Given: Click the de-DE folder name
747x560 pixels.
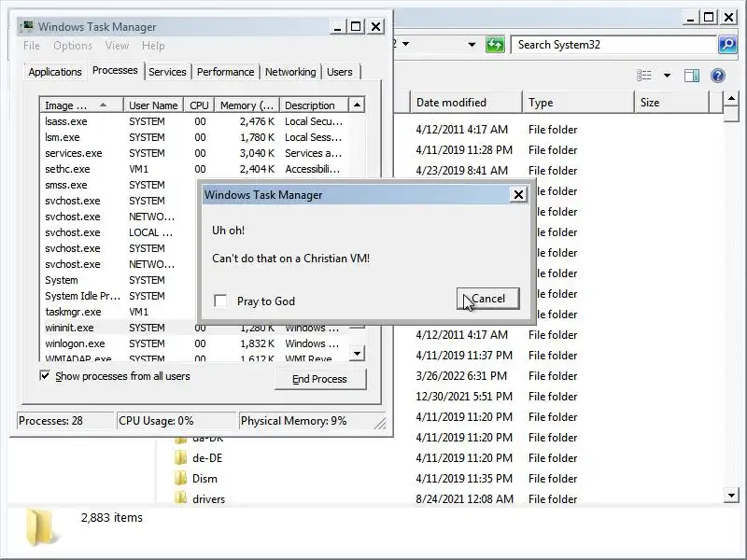Looking at the screenshot, I should point(207,458).
